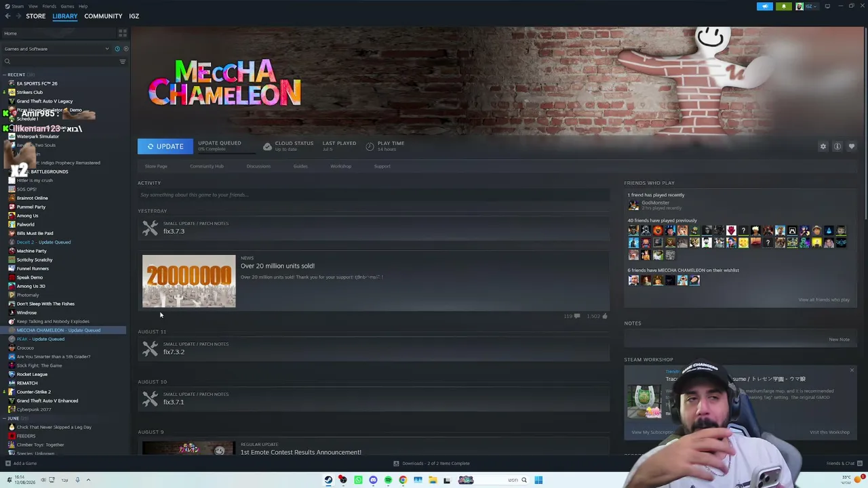Open the Windows Start menu

538,480
